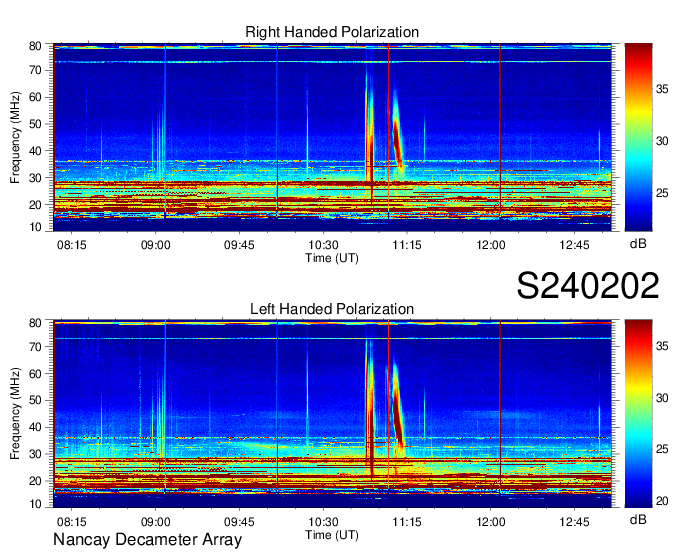Click the 20 frequency tick of the top plot
Viewport: 680px width, 552px height.
click(35, 205)
